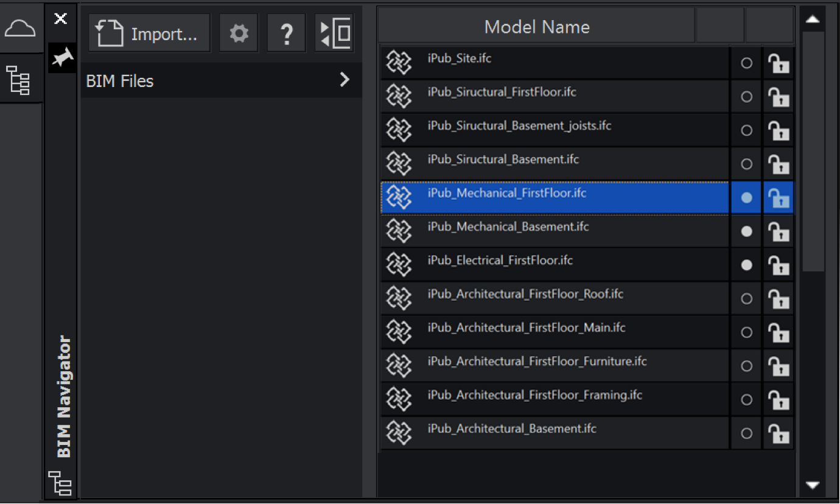Image resolution: width=840 pixels, height=504 pixels.
Task: Toggle radio for iPub_Sructural_FirstFloor.ifc
Action: (746, 97)
